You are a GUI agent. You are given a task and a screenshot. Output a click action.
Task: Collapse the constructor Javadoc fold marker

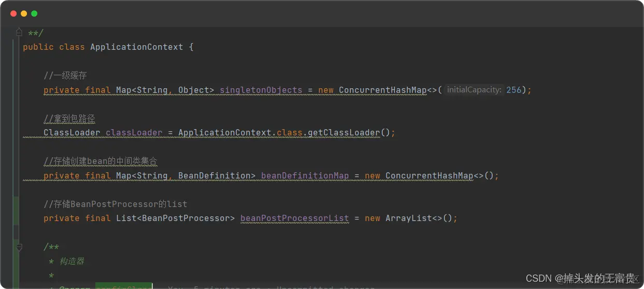pyautogui.click(x=19, y=247)
